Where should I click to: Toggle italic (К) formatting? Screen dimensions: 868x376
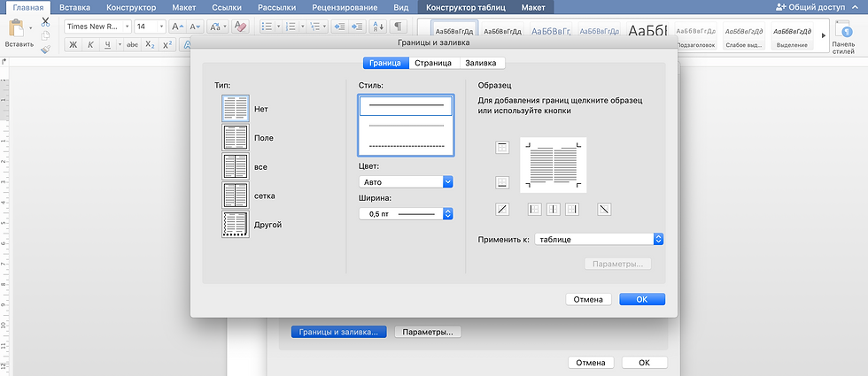coord(90,45)
